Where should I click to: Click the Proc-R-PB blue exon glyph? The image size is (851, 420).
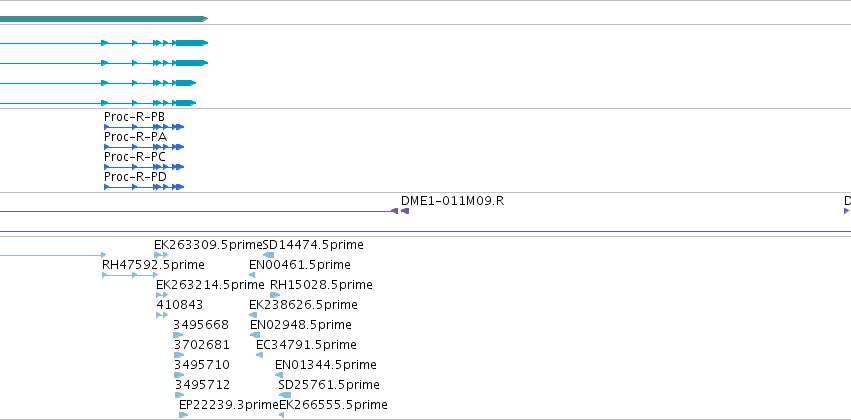144,127
